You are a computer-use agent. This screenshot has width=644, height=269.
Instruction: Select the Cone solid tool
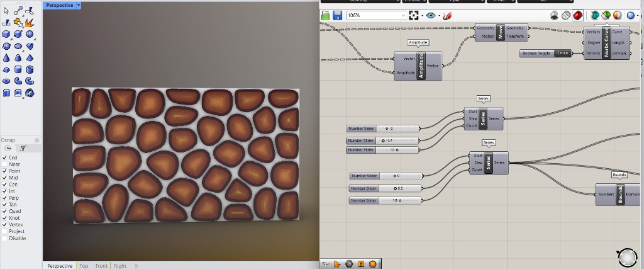click(x=6, y=58)
